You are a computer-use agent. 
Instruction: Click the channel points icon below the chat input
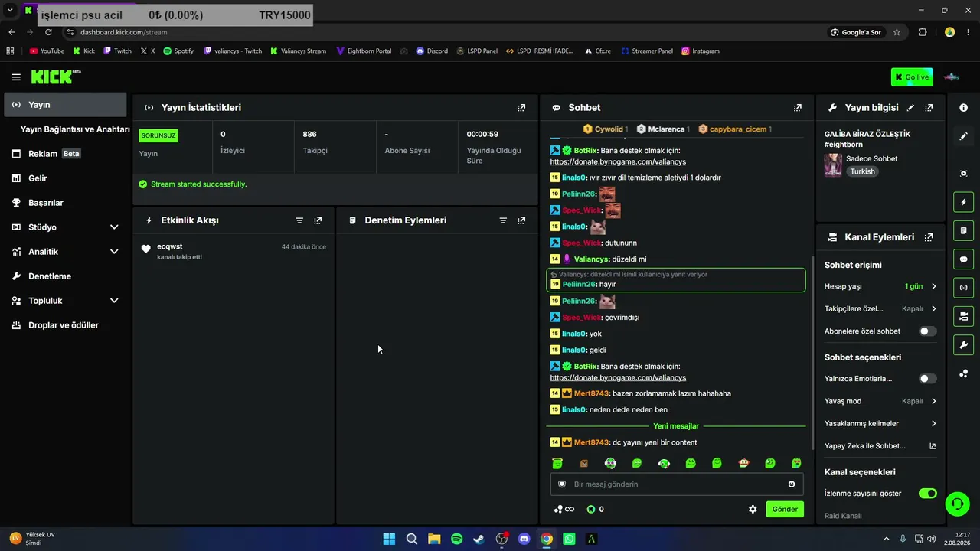click(591, 509)
